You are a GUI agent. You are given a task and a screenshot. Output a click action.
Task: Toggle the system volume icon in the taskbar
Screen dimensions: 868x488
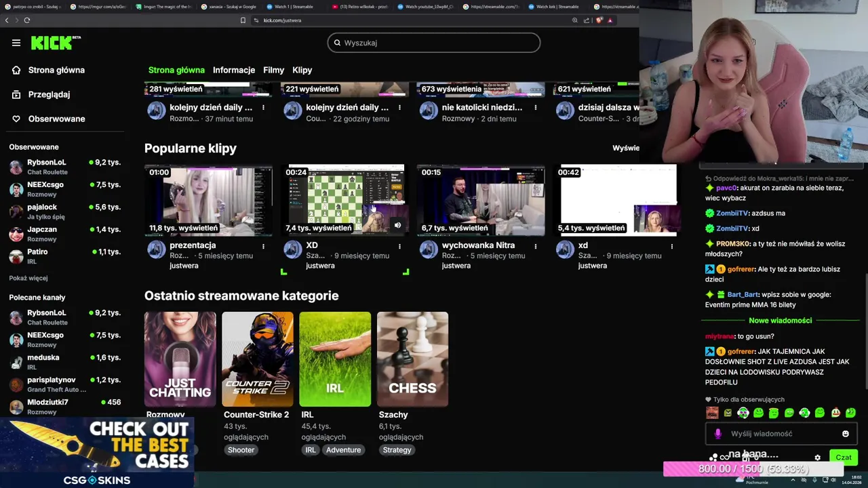tap(833, 480)
